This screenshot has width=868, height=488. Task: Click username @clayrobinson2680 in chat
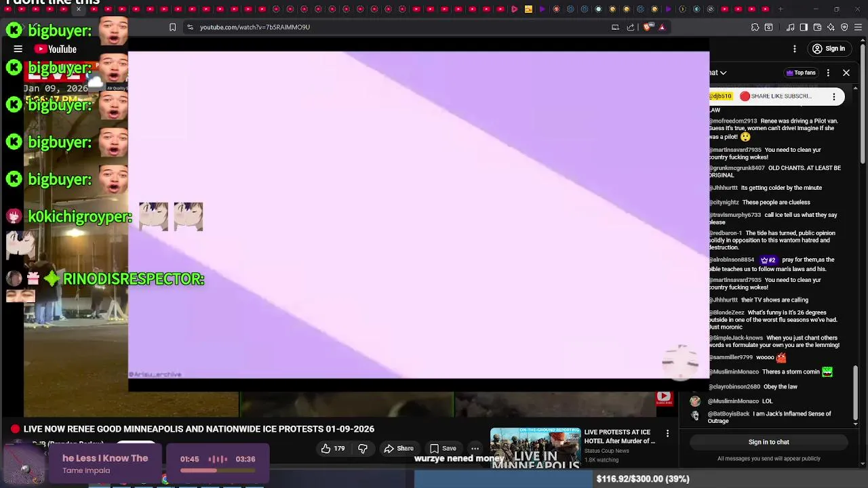pos(734,386)
